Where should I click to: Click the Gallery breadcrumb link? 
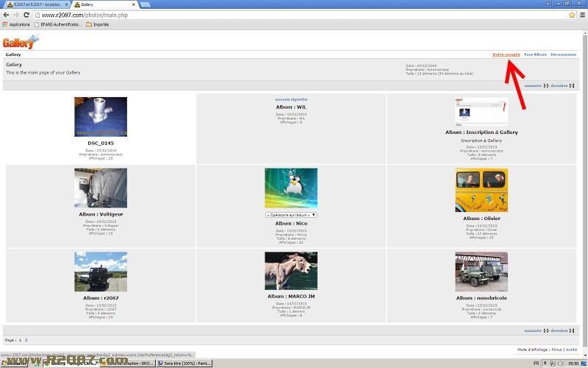tap(13, 54)
